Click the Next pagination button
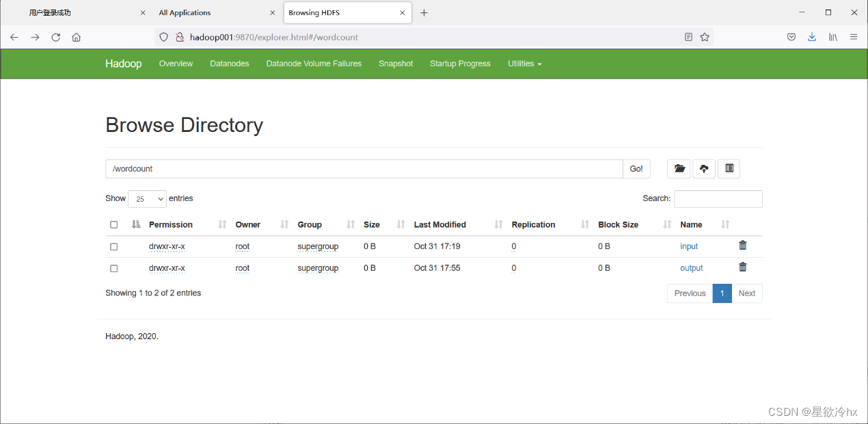 pos(747,293)
